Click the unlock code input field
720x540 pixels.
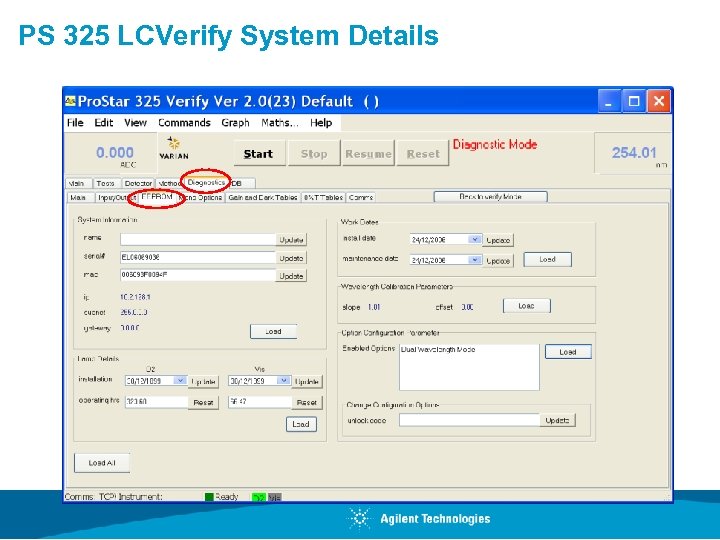[x=469, y=420]
